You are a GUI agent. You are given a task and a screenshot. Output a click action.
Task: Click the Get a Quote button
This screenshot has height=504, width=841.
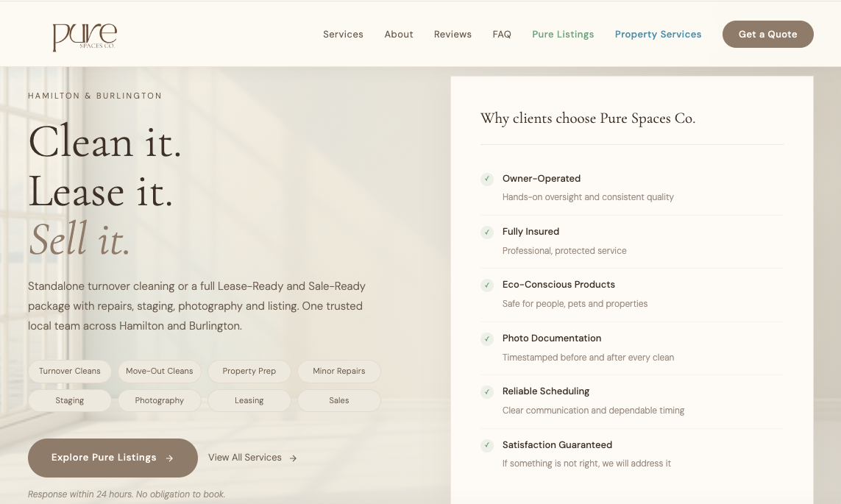768,35
